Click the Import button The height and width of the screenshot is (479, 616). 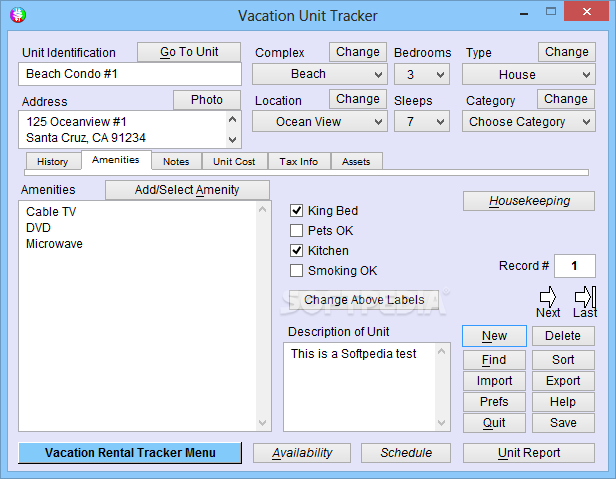494,381
